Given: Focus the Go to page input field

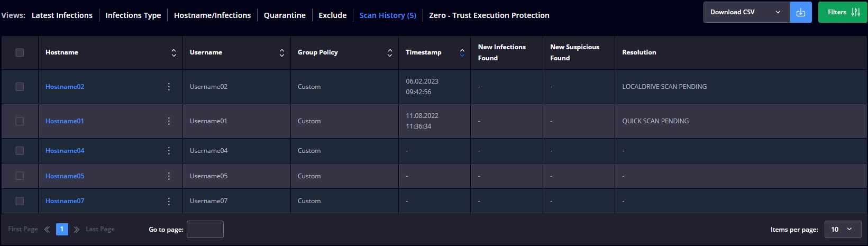Looking at the screenshot, I should click(205, 229).
